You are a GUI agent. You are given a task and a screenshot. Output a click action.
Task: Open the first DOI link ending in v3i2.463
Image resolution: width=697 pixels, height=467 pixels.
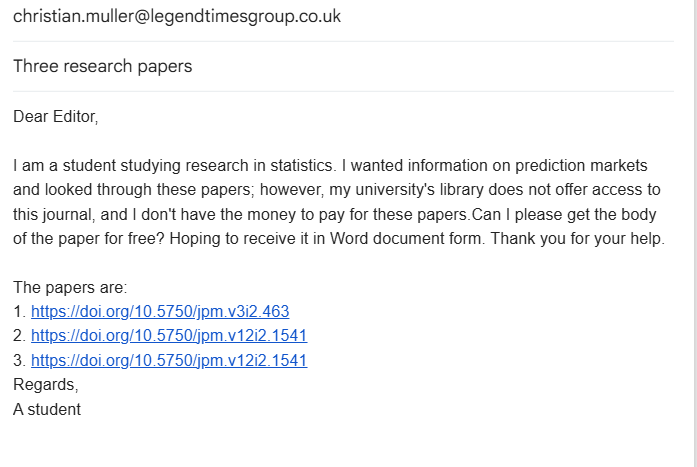pos(160,311)
